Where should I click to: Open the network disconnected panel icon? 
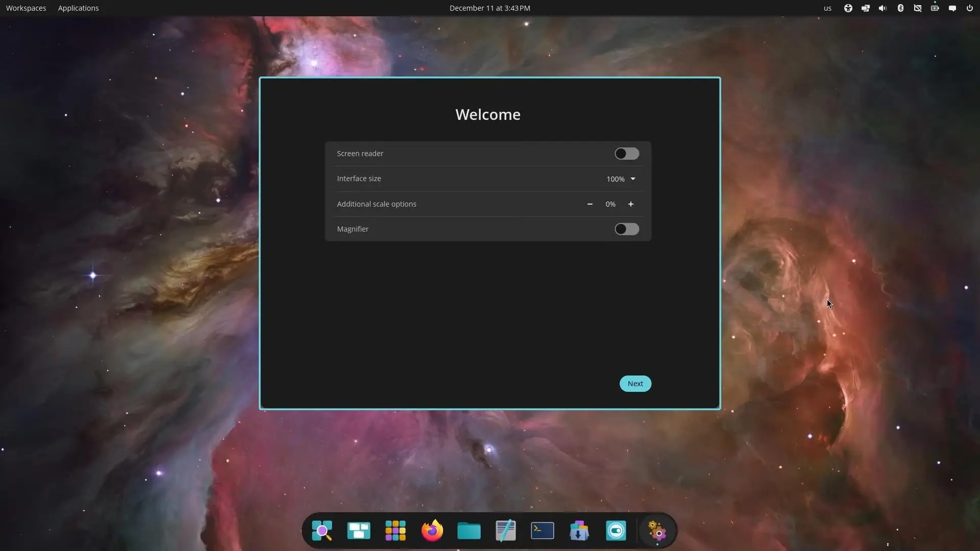[x=918, y=8]
